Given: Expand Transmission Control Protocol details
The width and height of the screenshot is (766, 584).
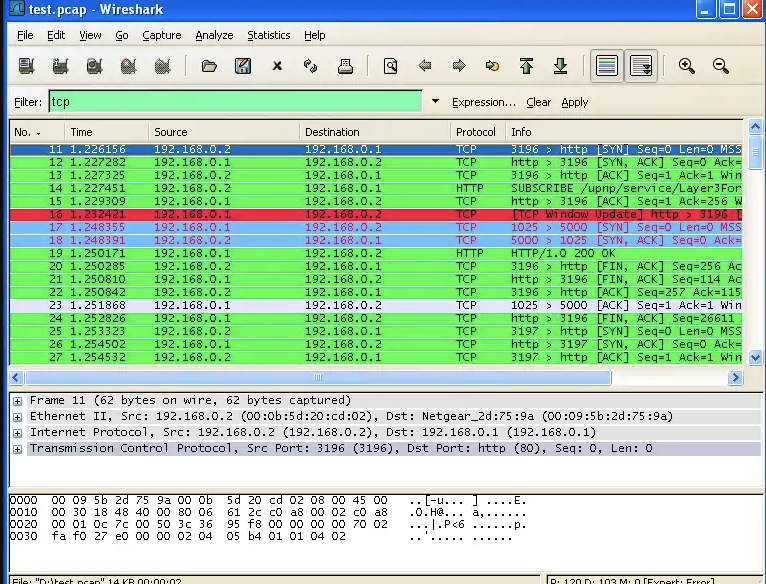Looking at the screenshot, I should coord(17,449).
